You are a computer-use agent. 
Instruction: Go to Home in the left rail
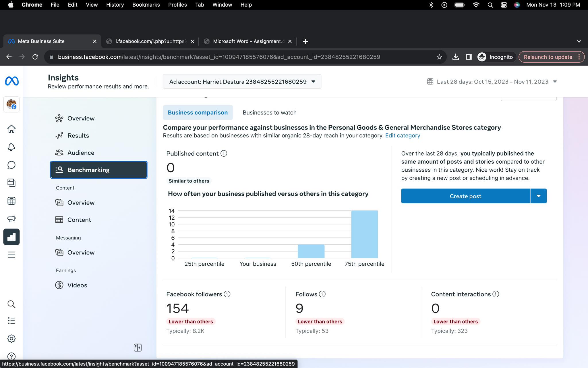11,129
